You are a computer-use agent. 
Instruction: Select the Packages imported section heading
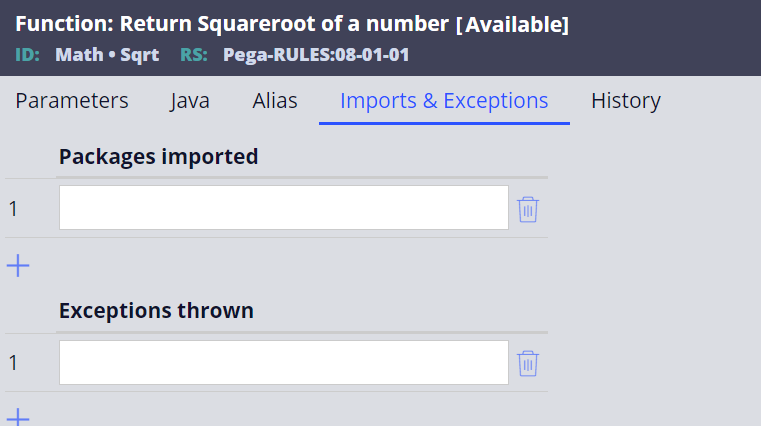(158, 157)
